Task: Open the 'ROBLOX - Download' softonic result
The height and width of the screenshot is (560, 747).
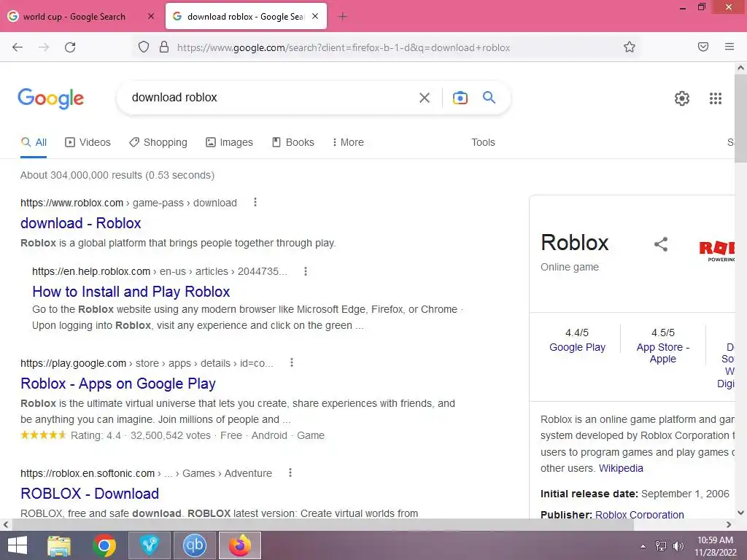Action: 90,494
